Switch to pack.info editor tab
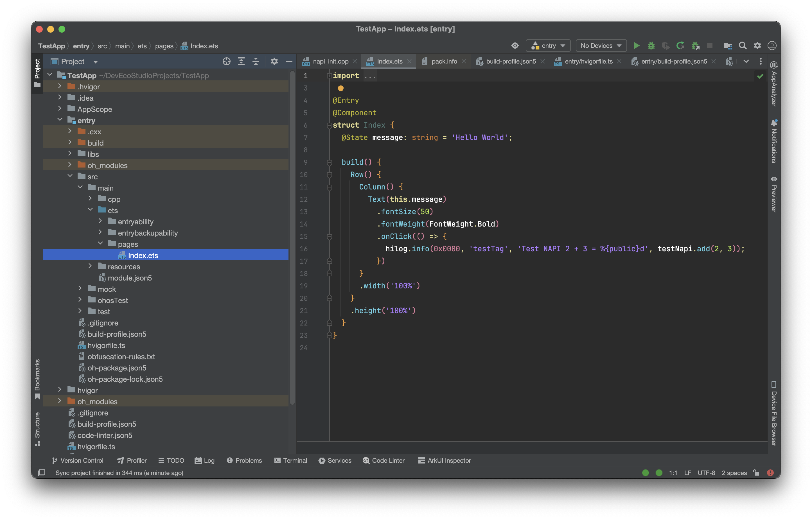The height and width of the screenshot is (520, 812). [x=444, y=61]
